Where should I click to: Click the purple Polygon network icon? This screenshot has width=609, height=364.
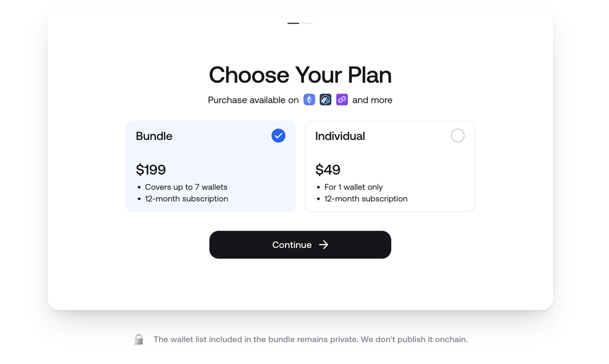pos(342,100)
